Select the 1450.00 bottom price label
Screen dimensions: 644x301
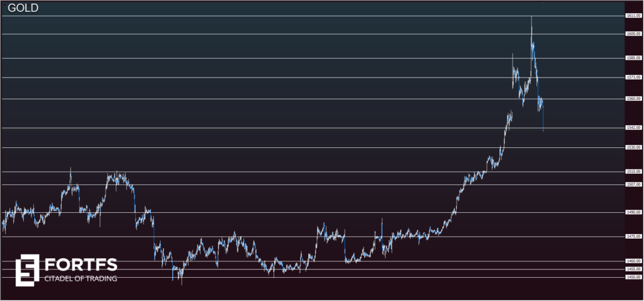pos(633,277)
